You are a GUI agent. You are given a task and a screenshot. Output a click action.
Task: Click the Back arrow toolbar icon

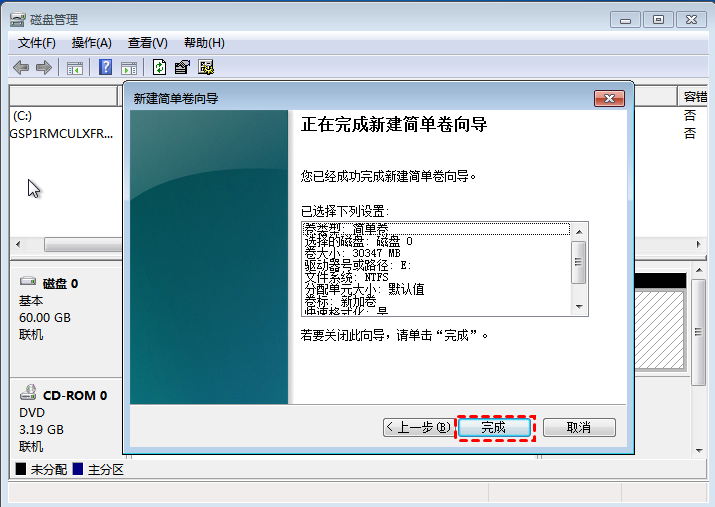[x=21, y=67]
